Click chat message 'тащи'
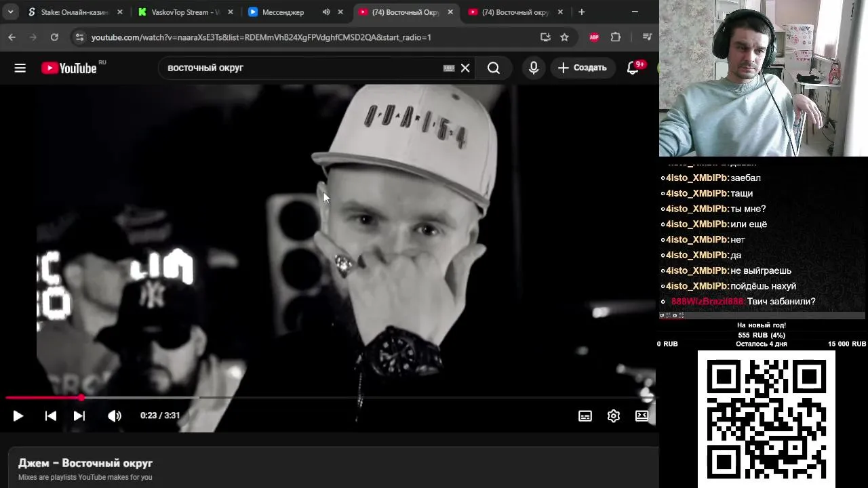Screen dimensions: 868x488 tap(741, 193)
